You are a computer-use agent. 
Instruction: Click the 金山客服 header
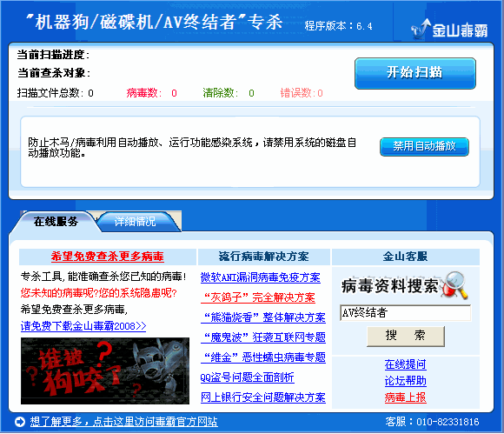click(x=405, y=257)
